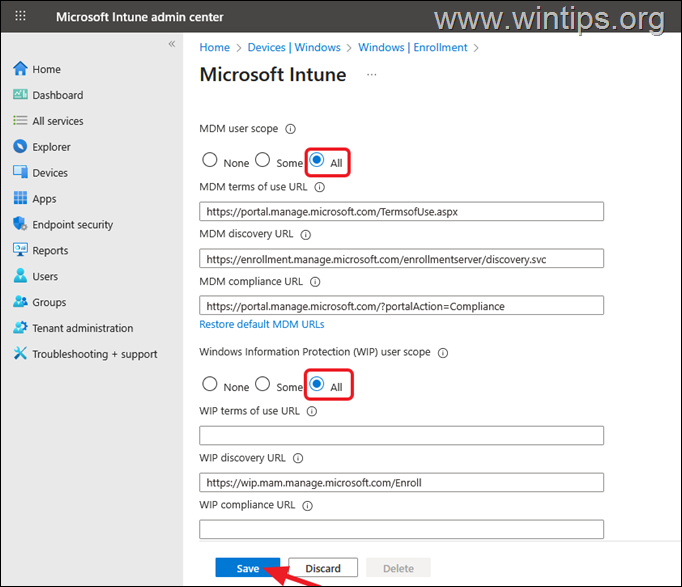
Task: Click the Troubleshooting + support wrench icon
Action: click(x=20, y=354)
